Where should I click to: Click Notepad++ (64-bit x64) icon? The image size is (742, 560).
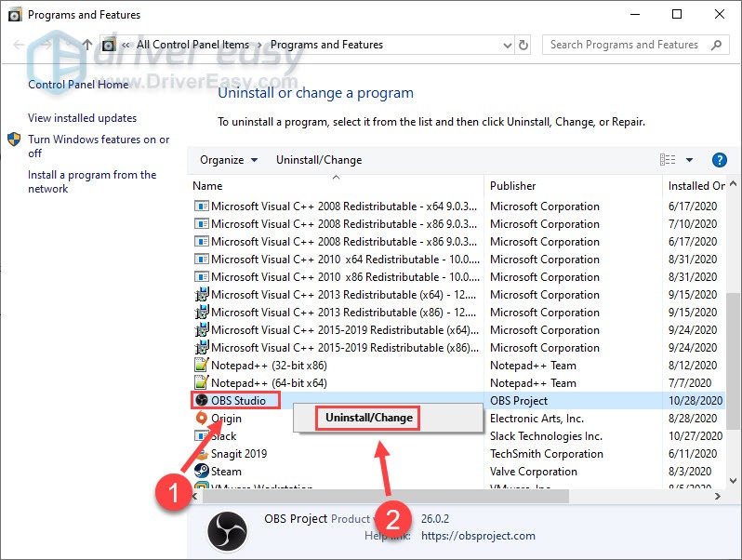click(x=202, y=382)
